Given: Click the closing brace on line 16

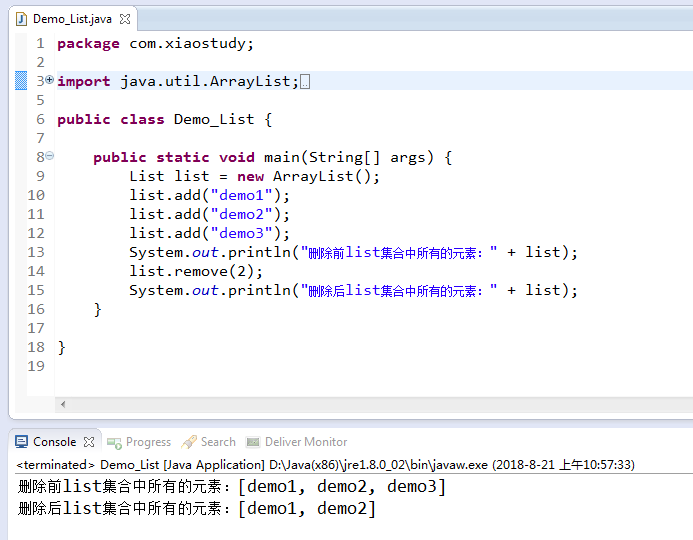Looking at the screenshot, I should pos(98,310).
